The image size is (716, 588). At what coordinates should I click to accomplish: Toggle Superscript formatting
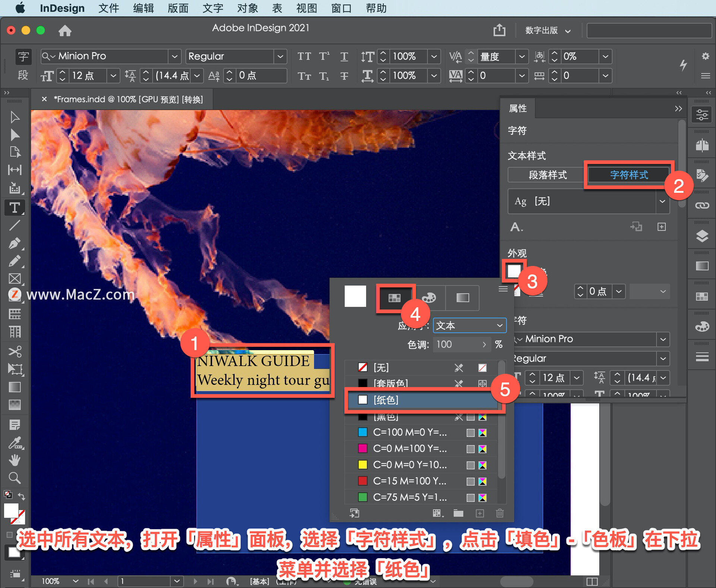pos(324,56)
